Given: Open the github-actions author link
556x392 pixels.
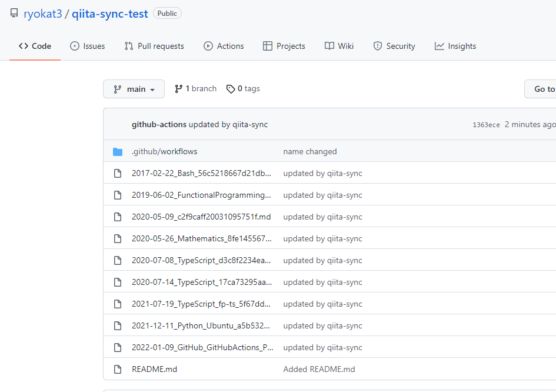Looking at the screenshot, I should point(159,125).
